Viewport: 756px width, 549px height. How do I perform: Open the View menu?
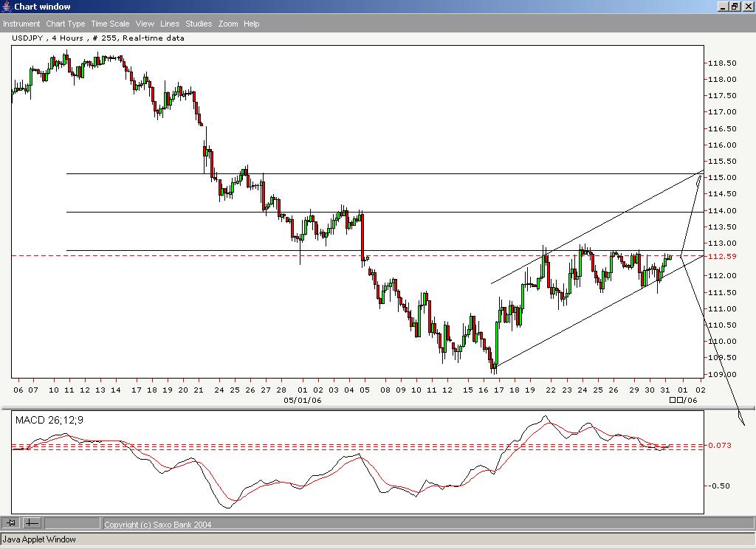click(x=144, y=23)
